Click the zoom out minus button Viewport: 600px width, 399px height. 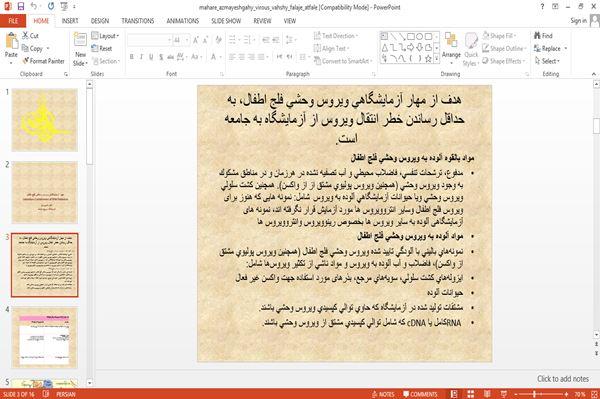coord(516,394)
